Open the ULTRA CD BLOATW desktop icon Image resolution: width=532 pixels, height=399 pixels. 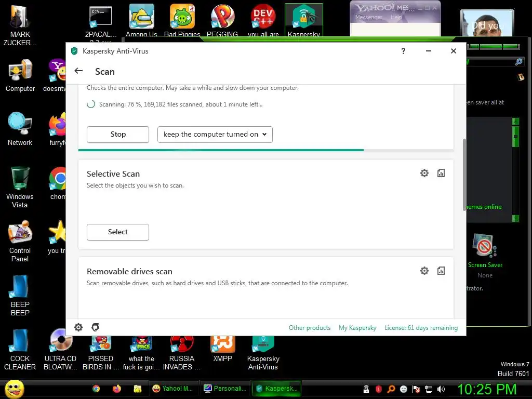(60, 350)
